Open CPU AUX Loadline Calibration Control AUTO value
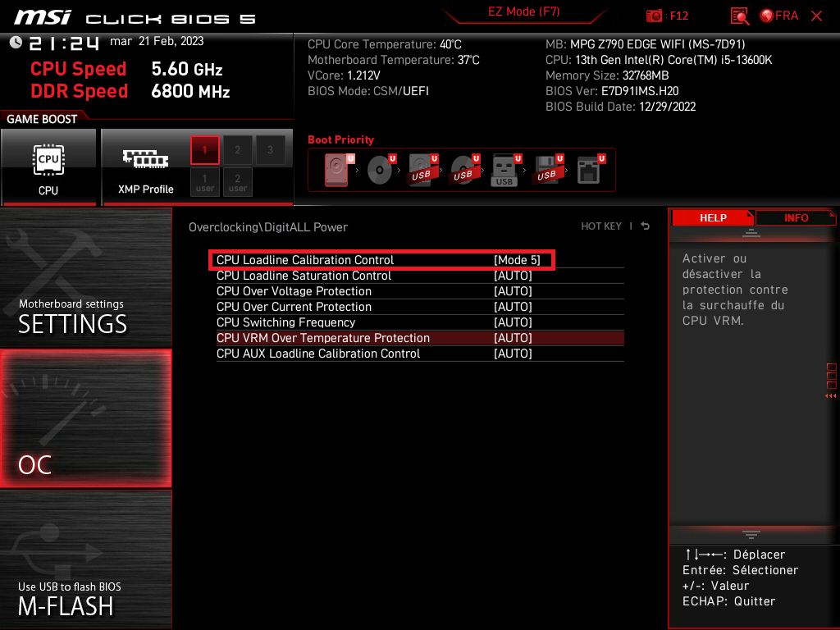The height and width of the screenshot is (630, 840). pos(513,354)
